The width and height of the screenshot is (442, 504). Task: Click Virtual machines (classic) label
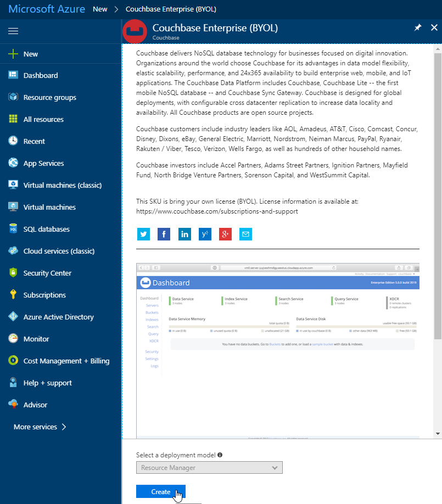tap(63, 185)
